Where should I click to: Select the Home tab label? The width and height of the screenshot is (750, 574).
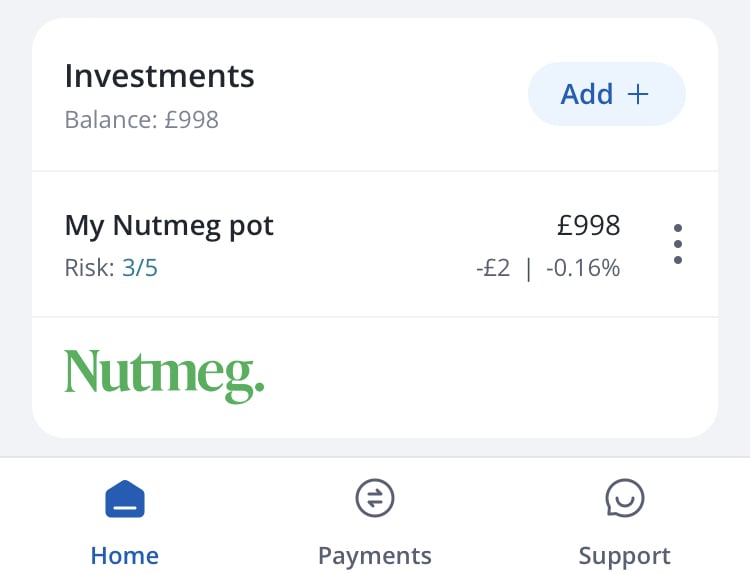click(x=125, y=556)
